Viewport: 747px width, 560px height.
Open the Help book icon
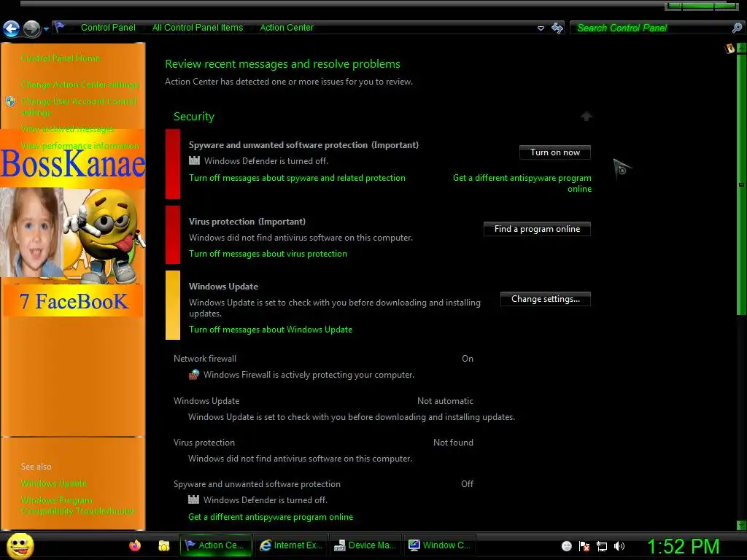[x=729, y=48]
